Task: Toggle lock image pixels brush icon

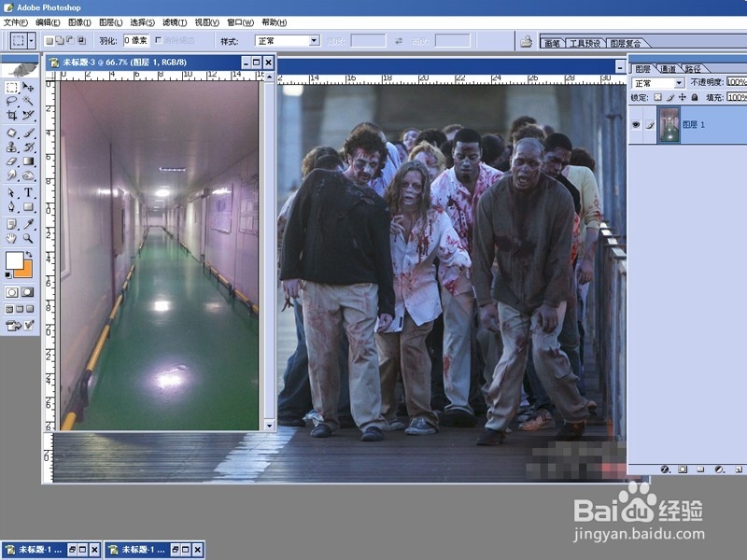Action: (x=670, y=97)
